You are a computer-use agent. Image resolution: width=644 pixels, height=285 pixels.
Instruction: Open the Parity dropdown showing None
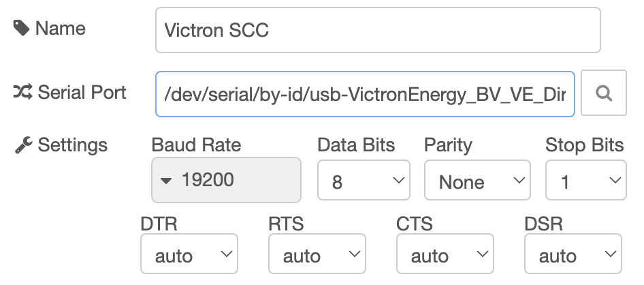point(477,181)
